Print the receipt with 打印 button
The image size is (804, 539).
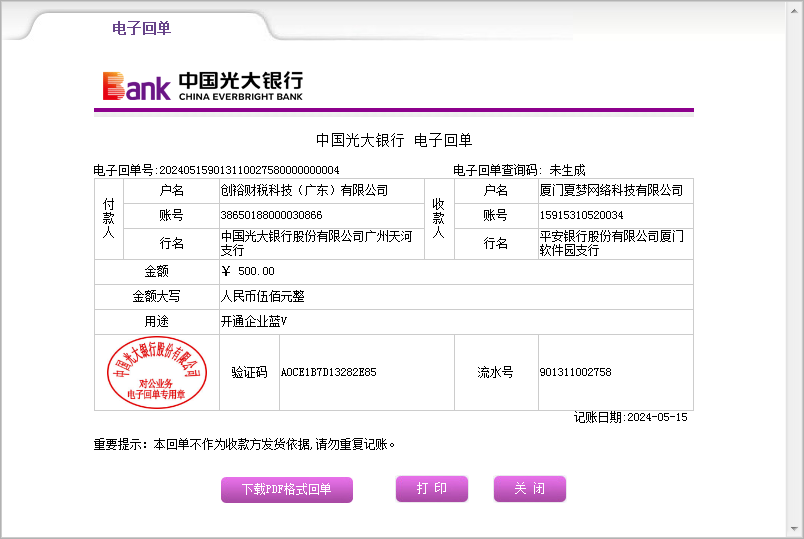pyautogui.click(x=431, y=489)
